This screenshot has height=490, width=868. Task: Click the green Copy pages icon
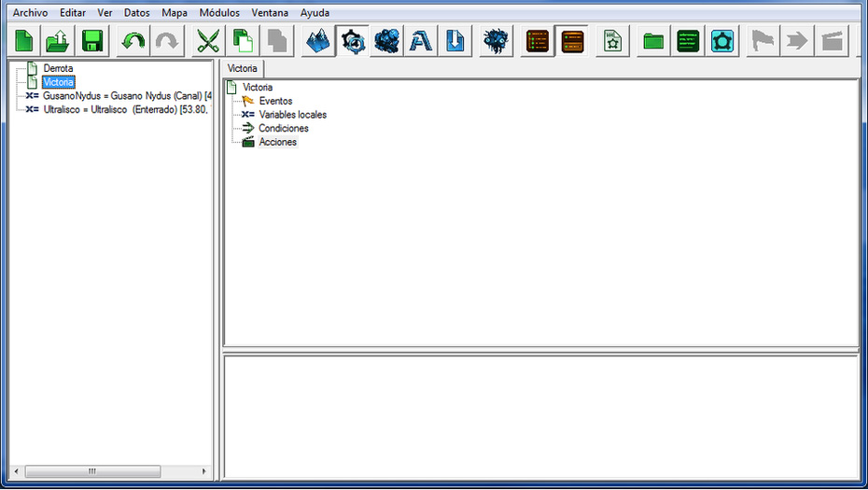point(243,41)
